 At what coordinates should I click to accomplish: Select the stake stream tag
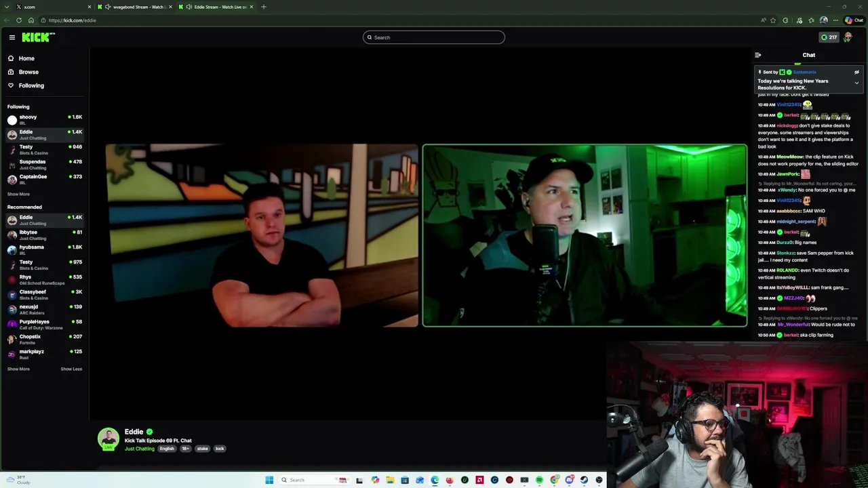click(202, 449)
